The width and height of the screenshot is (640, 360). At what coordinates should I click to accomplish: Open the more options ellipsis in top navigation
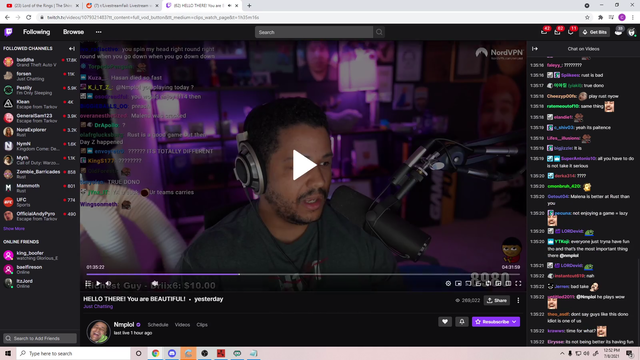[x=98, y=32]
